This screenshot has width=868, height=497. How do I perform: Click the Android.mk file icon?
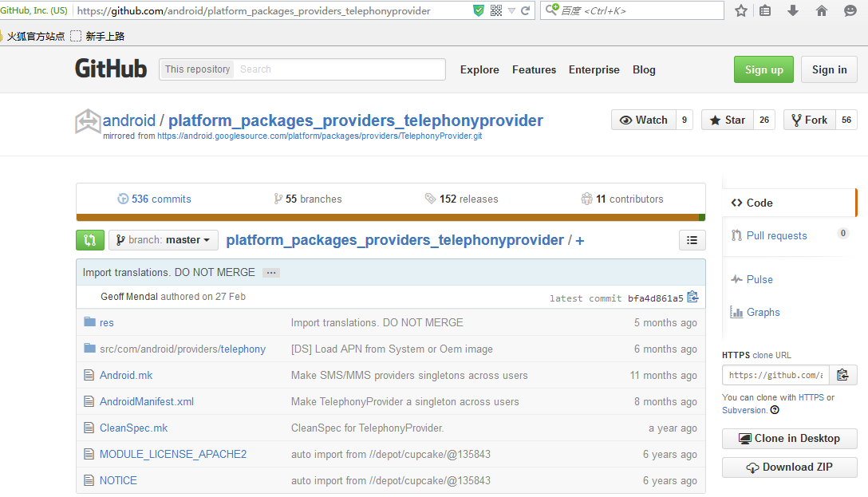coord(89,375)
